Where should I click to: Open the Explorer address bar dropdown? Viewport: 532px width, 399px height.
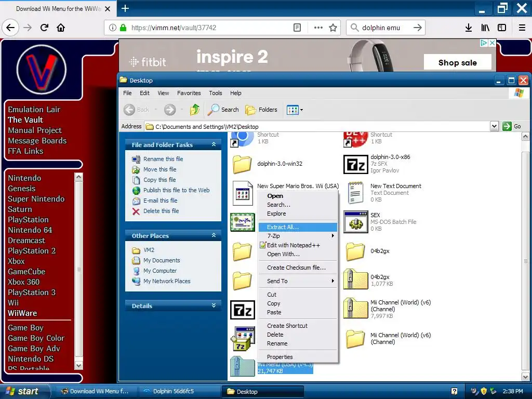pyautogui.click(x=495, y=127)
